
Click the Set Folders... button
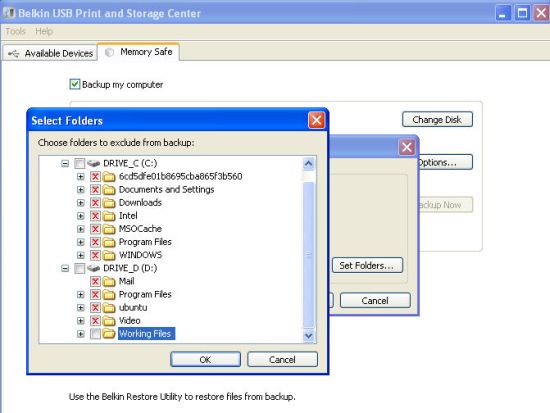[367, 265]
